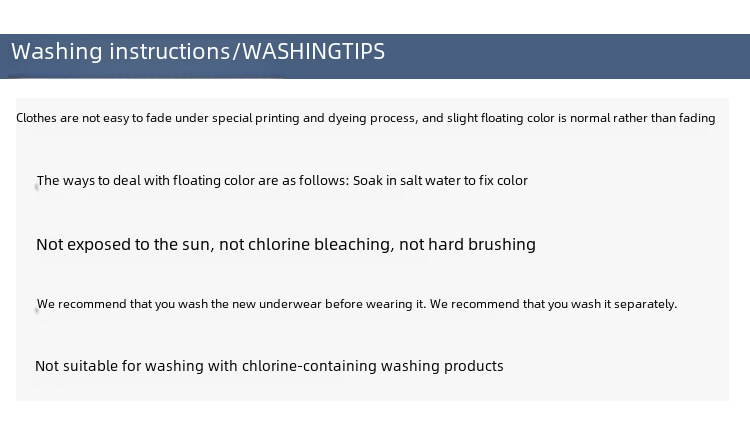Click the sentence ending "wash it separately"

click(553, 304)
